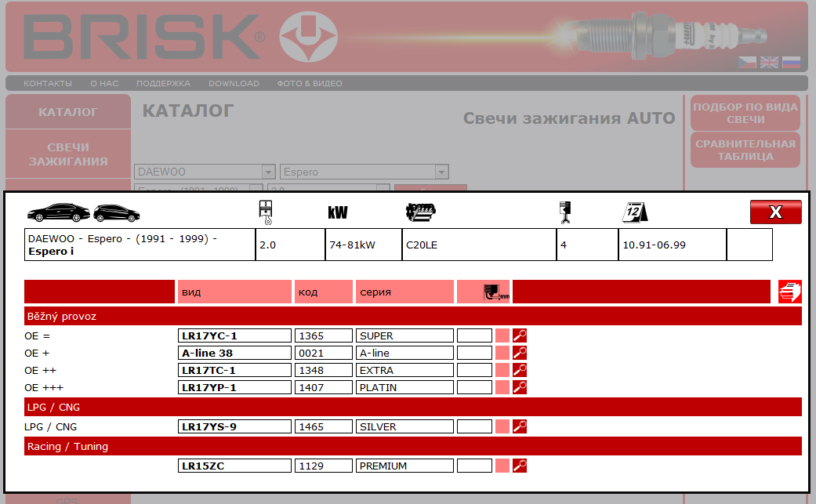Click the sedan car silhouette icon
Screen dimensions: 816x504
tap(58, 212)
